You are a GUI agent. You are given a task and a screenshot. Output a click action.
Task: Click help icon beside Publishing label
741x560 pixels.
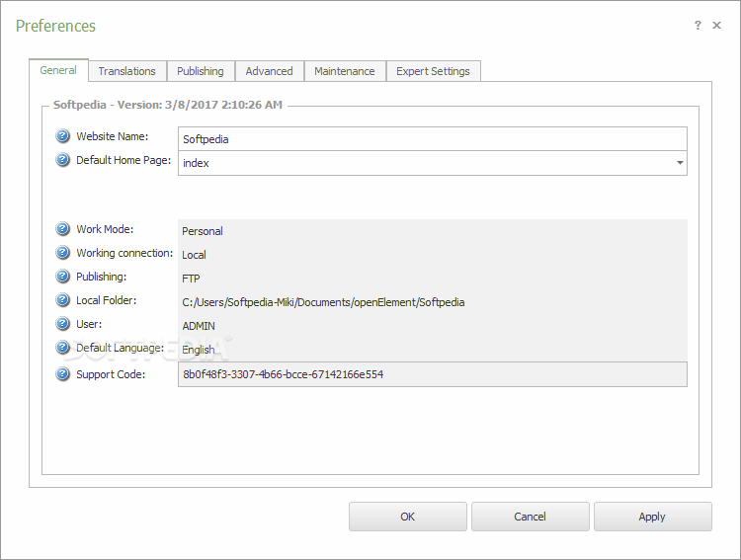click(x=62, y=276)
